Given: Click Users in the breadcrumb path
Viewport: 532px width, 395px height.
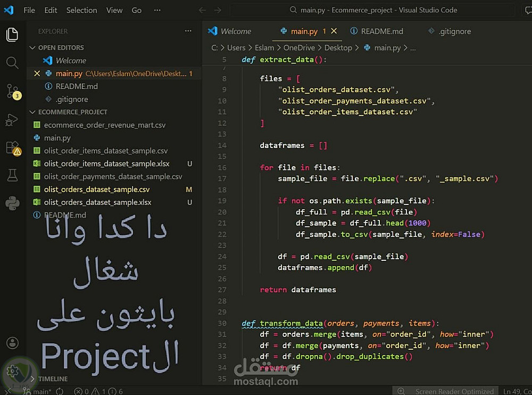Looking at the screenshot, I should 236,48.
